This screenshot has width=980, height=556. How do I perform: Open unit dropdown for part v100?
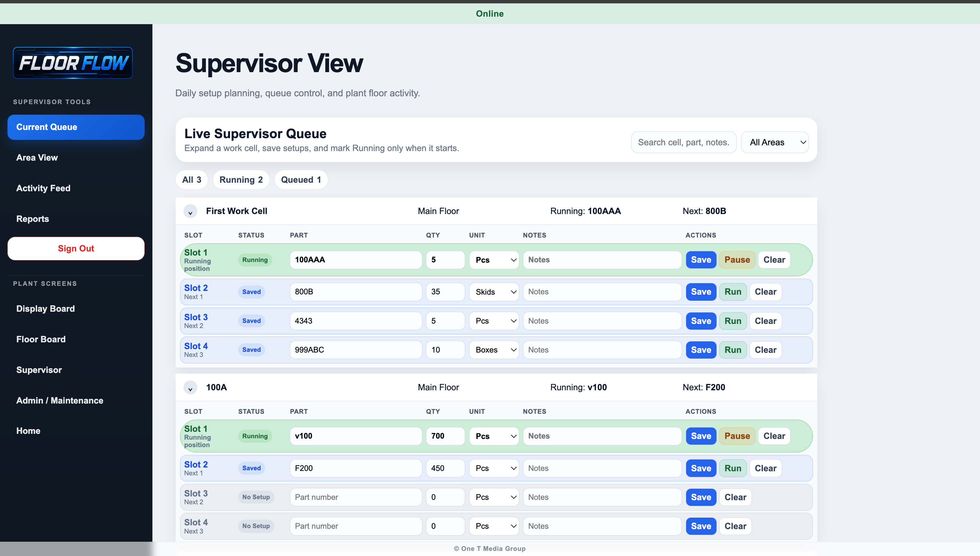point(494,436)
